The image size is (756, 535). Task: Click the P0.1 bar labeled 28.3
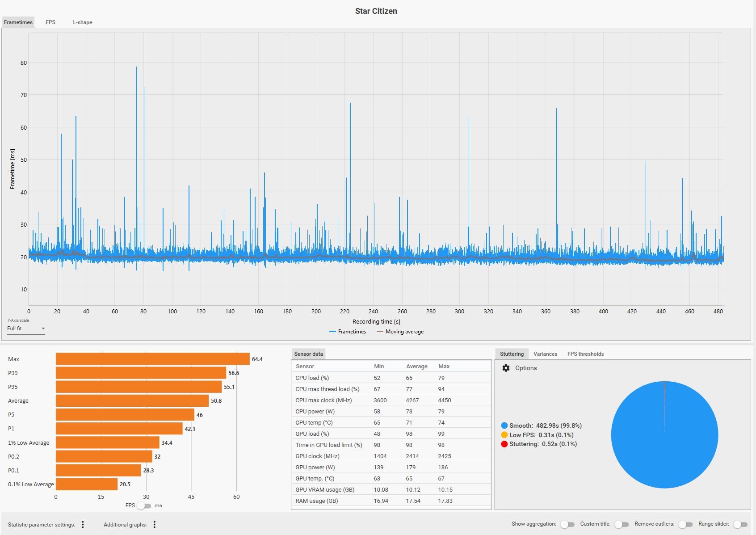point(98,470)
